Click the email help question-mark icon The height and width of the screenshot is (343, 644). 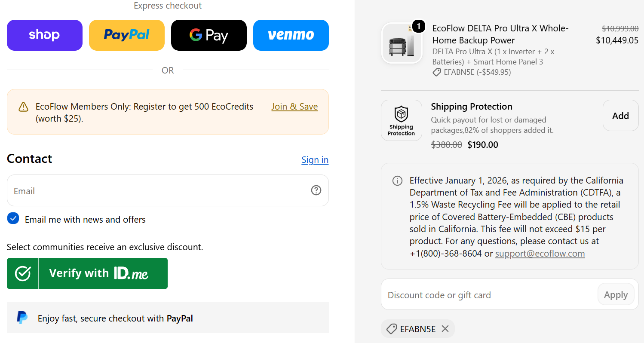coord(316,190)
